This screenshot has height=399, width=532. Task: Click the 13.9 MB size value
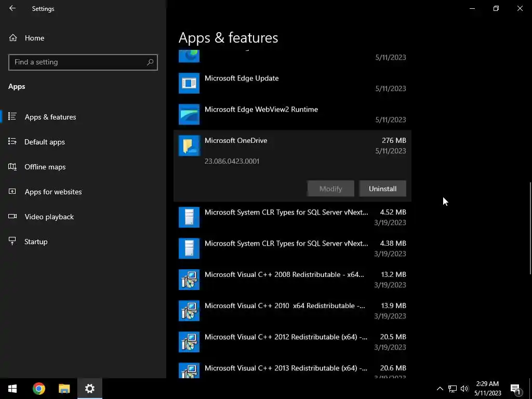coord(394,305)
